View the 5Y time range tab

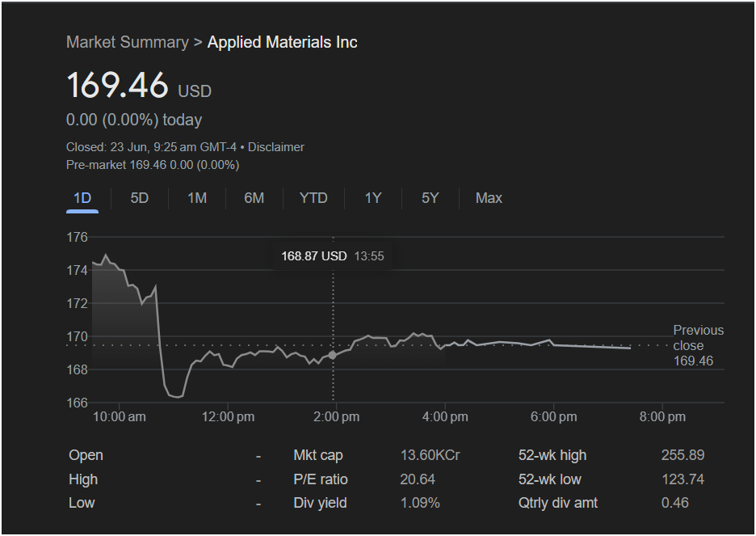pos(430,198)
